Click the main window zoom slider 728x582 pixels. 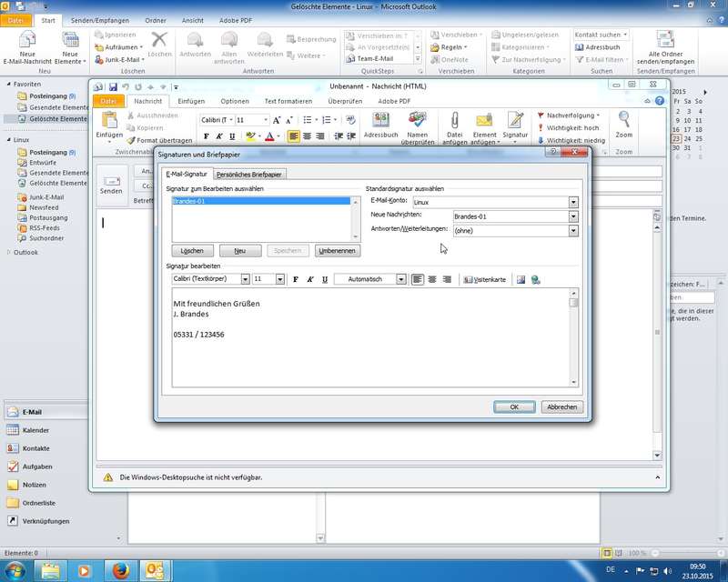[x=686, y=553]
